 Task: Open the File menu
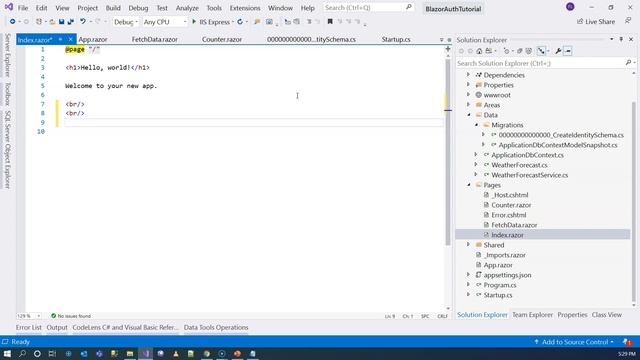click(x=23, y=8)
